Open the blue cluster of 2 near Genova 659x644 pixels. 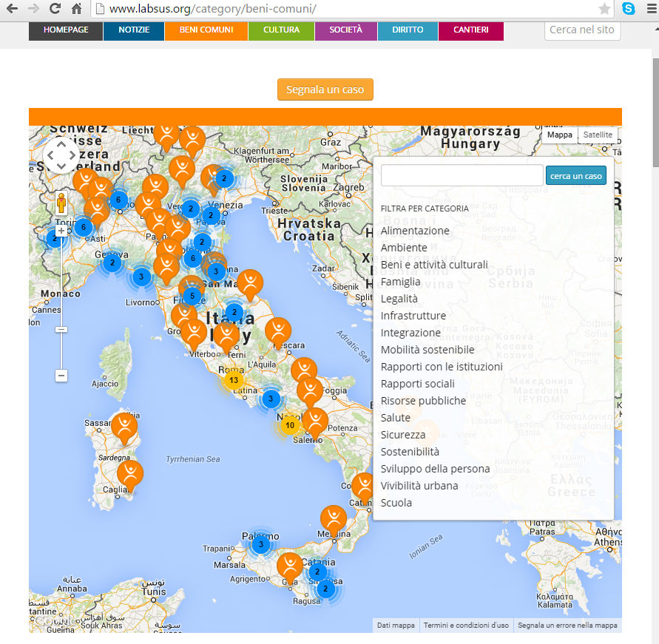click(x=112, y=263)
